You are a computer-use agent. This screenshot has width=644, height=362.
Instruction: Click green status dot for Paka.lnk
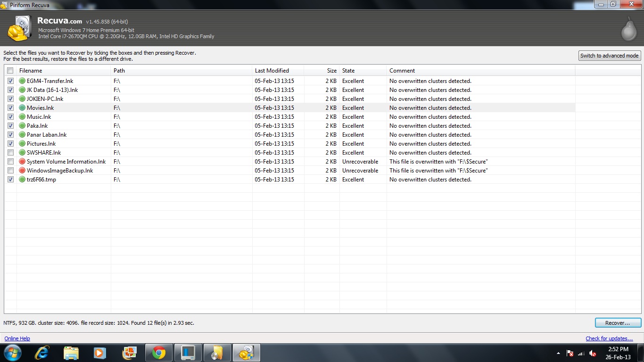coord(22,126)
